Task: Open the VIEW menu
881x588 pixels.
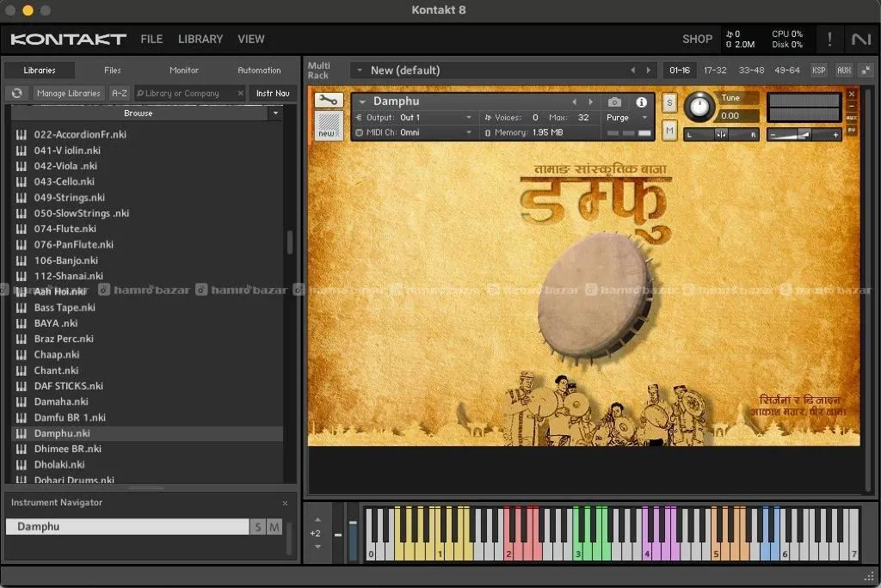Action: 250,40
